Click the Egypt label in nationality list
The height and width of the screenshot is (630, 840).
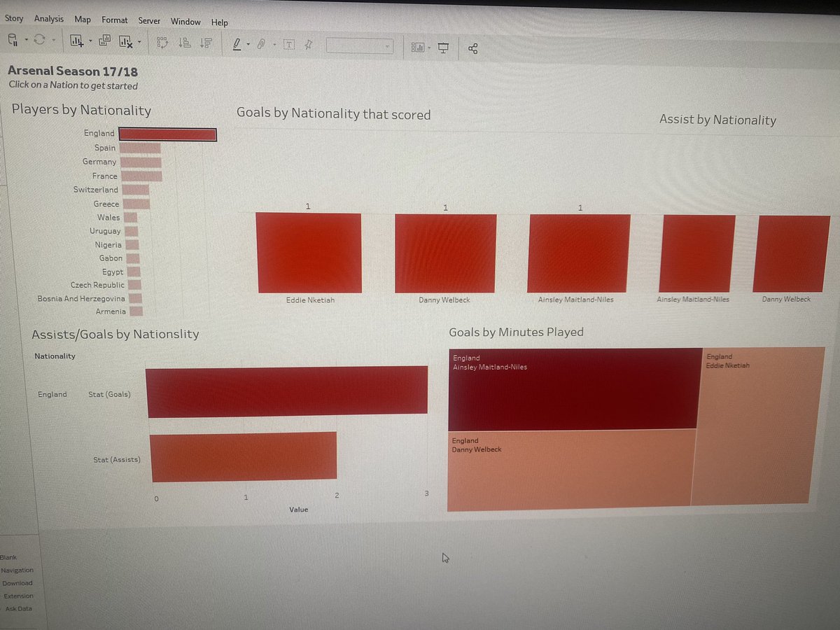pyautogui.click(x=112, y=272)
